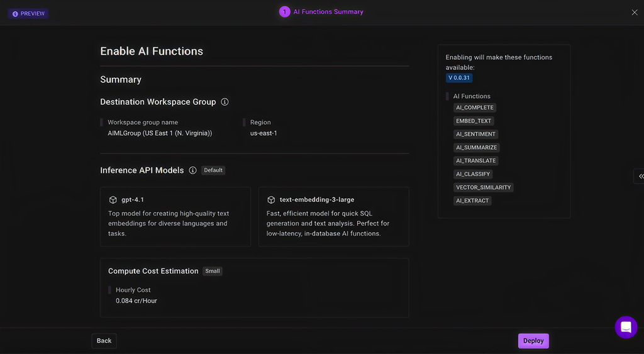Open the chat support bubble
Screen dimensions: 644x354
626,327
